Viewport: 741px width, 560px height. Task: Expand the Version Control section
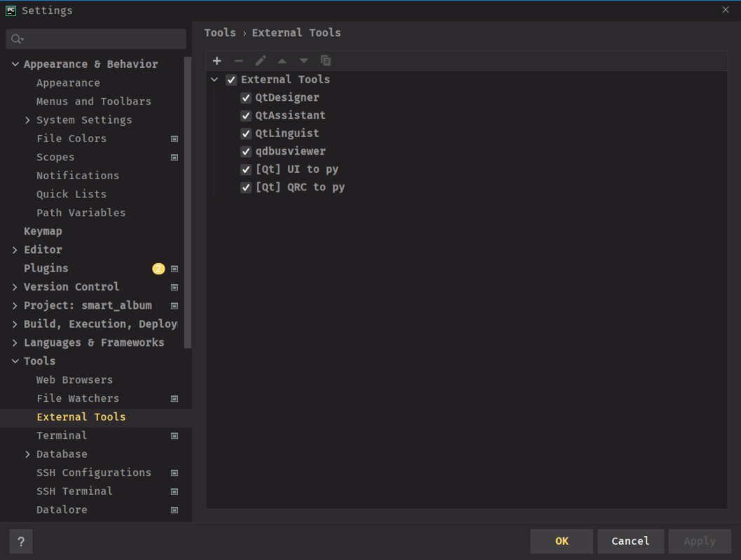click(15, 287)
